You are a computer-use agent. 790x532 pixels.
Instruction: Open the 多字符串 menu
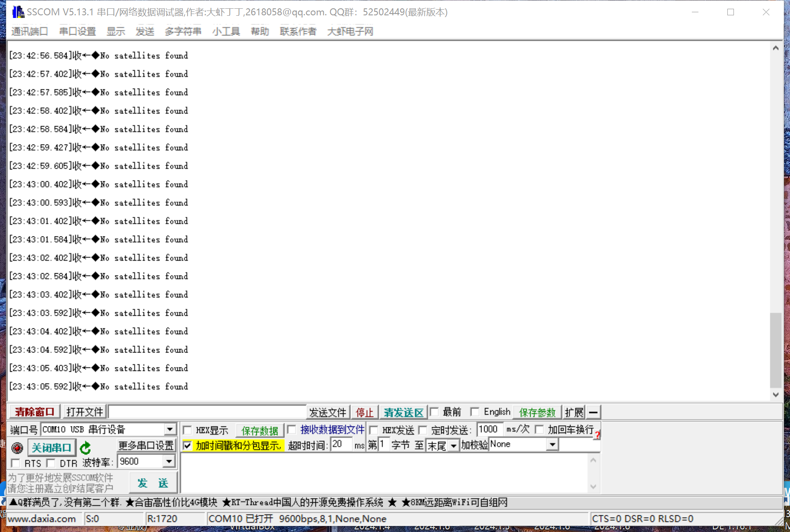tap(183, 32)
